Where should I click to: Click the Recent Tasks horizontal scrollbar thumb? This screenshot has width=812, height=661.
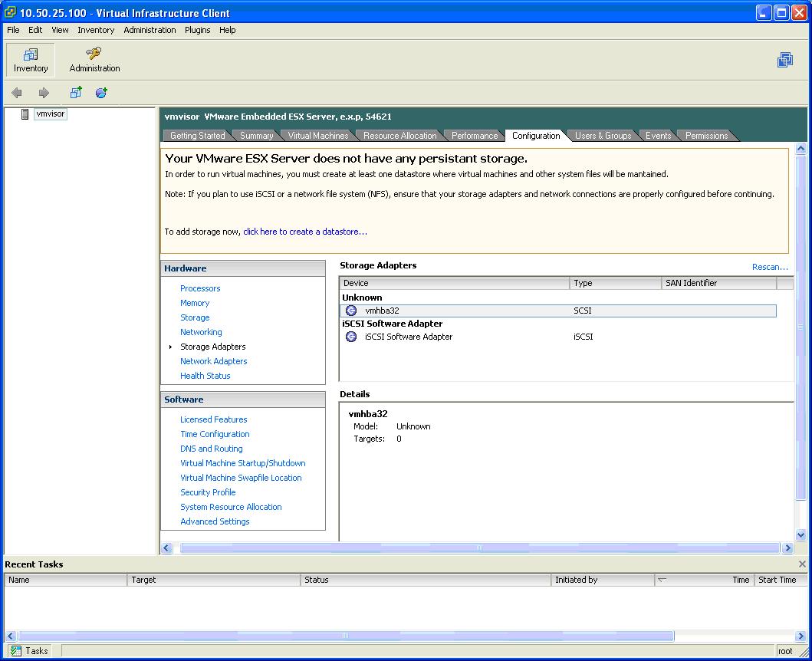click(x=346, y=636)
